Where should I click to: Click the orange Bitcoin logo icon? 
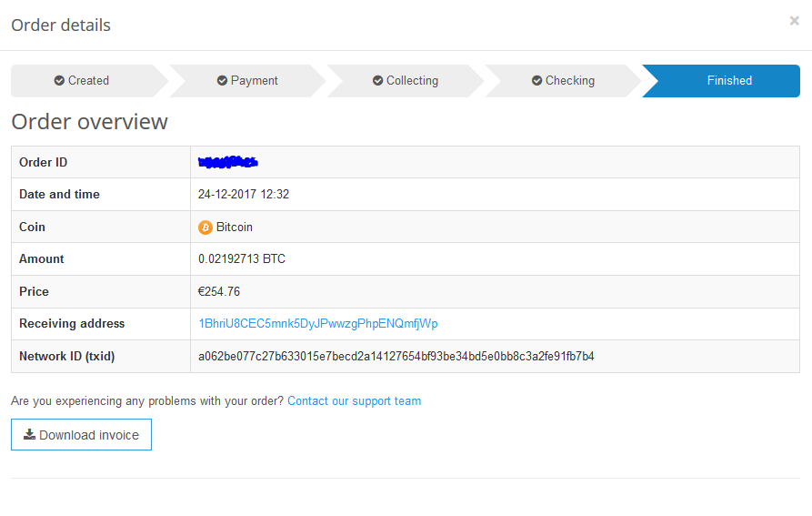(206, 228)
